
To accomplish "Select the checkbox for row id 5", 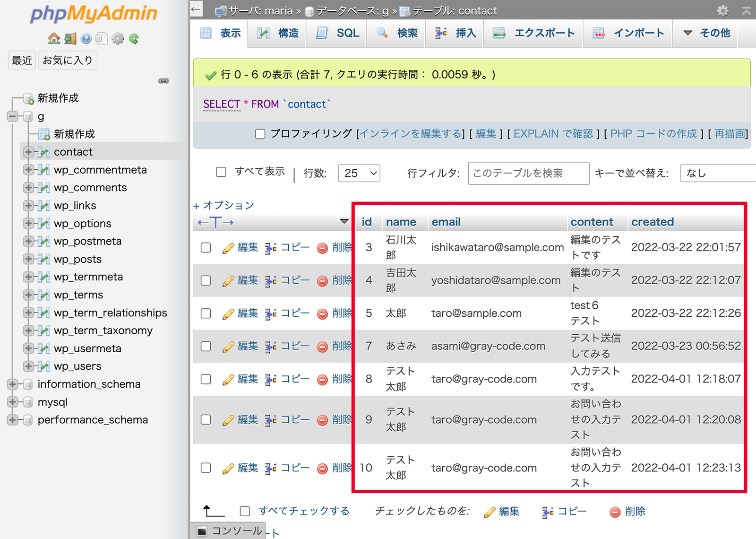I will [x=206, y=313].
